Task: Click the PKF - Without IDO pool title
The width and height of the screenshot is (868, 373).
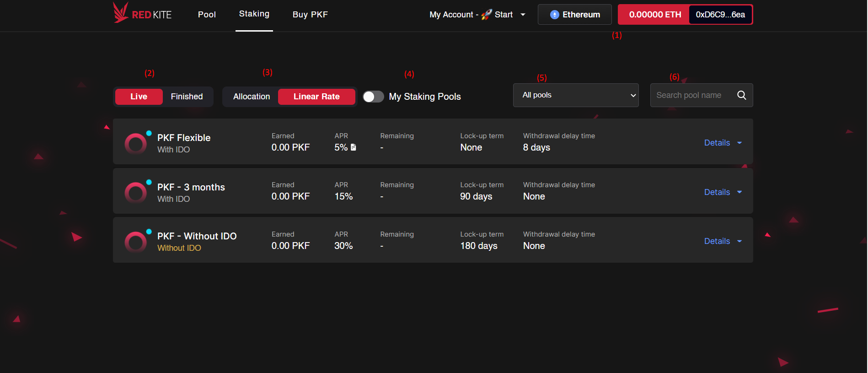Action: coord(197,236)
